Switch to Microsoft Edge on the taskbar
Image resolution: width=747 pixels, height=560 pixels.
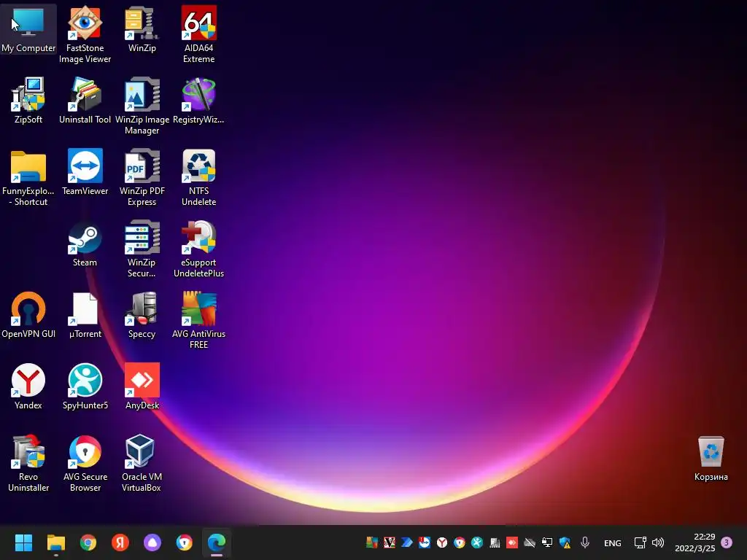tap(217, 542)
